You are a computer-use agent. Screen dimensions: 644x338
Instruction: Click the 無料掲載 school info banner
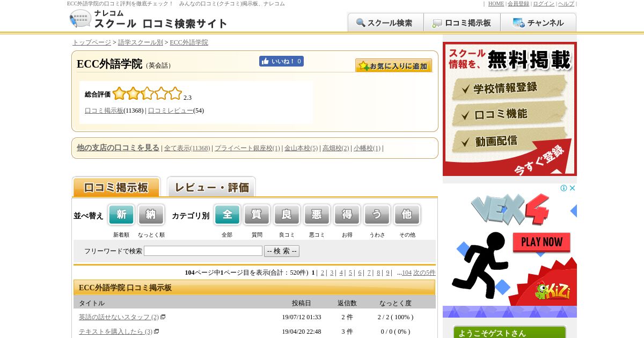tap(510, 109)
